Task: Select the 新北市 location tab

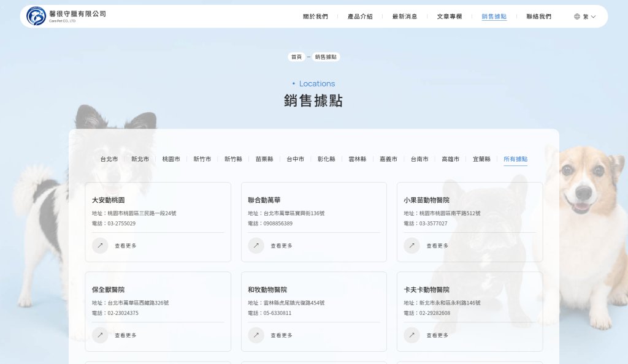Action: [x=140, y=159]
